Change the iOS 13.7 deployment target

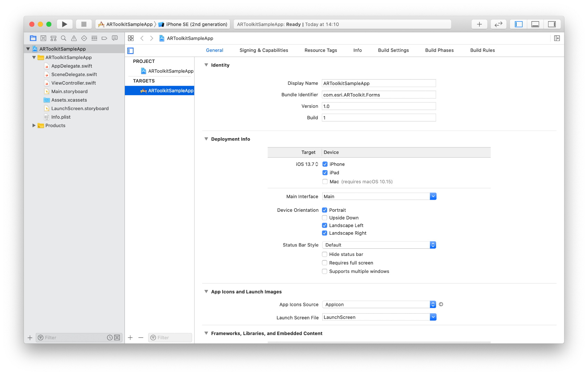click(307, 164)
